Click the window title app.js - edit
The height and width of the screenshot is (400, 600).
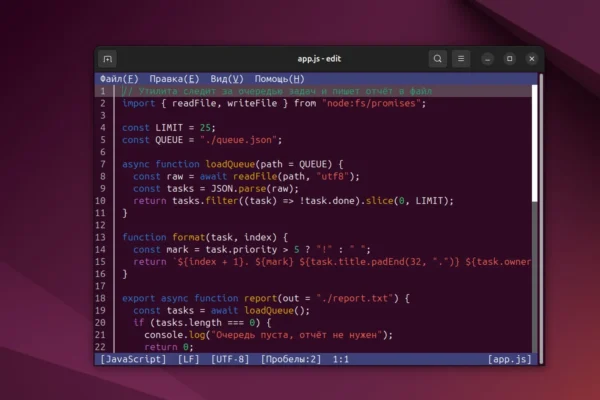pos(319,59)
